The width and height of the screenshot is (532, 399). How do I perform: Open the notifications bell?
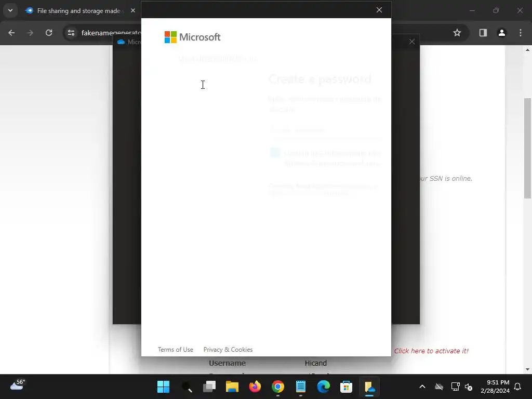517,387
